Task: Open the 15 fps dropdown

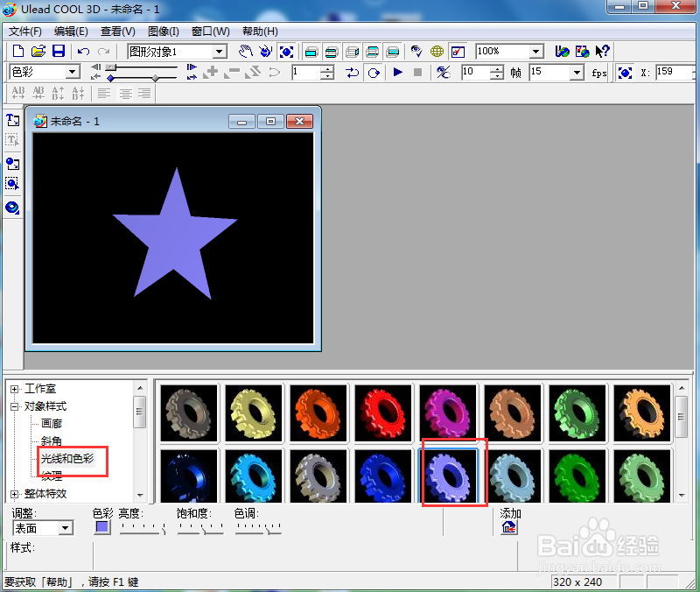Action: click(x=577, y=73)
